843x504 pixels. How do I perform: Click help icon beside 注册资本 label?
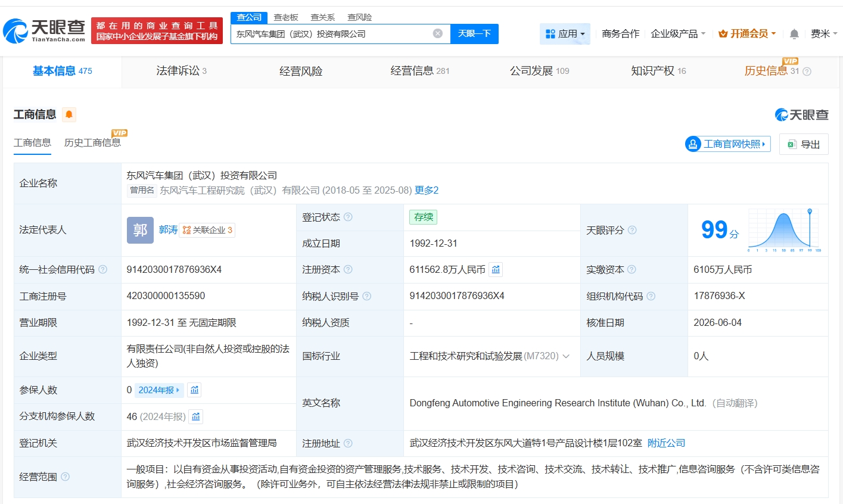point(348,269)
